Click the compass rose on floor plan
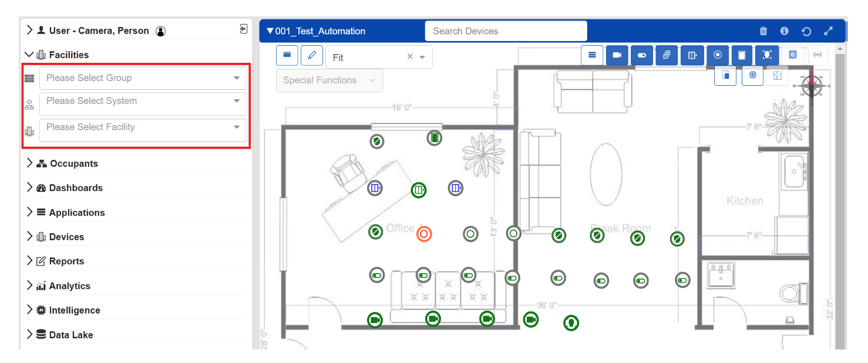The width and height of the screenshot is (868, 363). [x=812, y=86]
